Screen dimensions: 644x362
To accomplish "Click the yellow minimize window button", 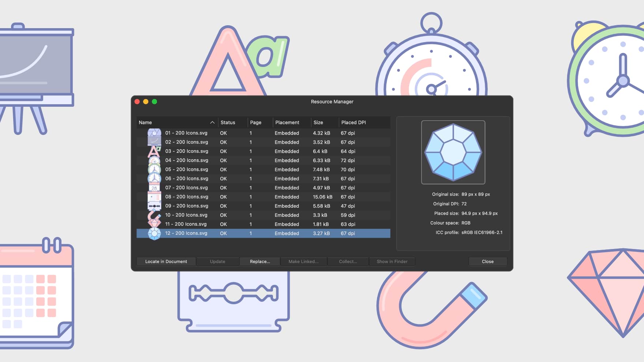I will 146,102.
